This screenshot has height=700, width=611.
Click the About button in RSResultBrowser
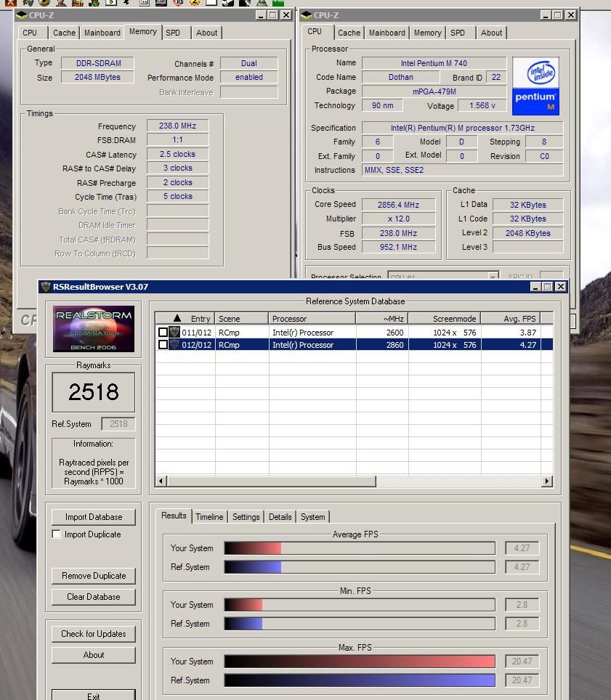tap(94, 655)
